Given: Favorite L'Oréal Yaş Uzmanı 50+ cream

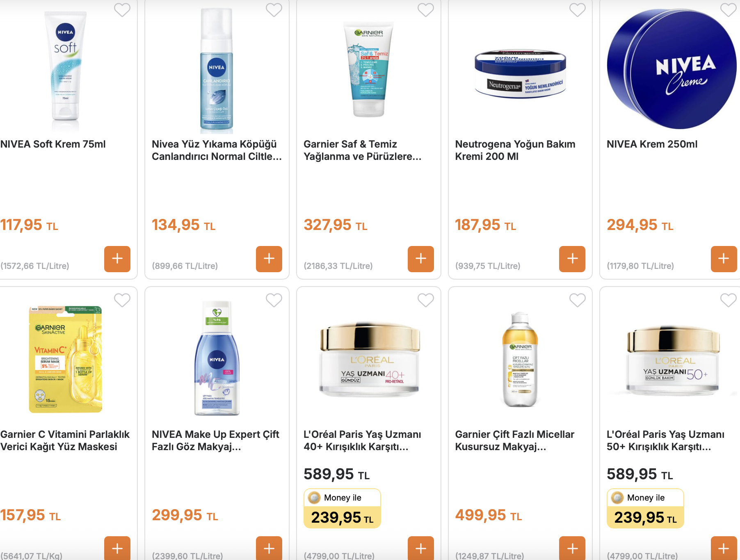Looking at the screenshot, I should pos(729,300).
